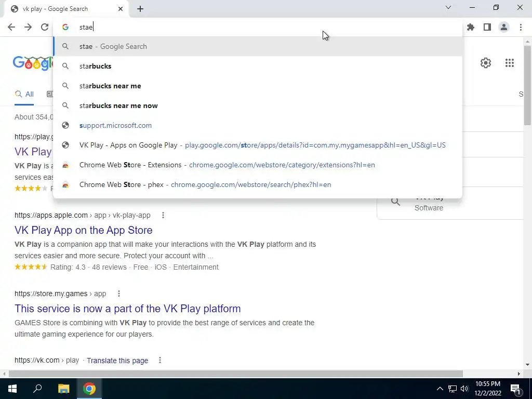
Task: Select 'stae - Google Search' suggestion
Action: pos(258,46)
